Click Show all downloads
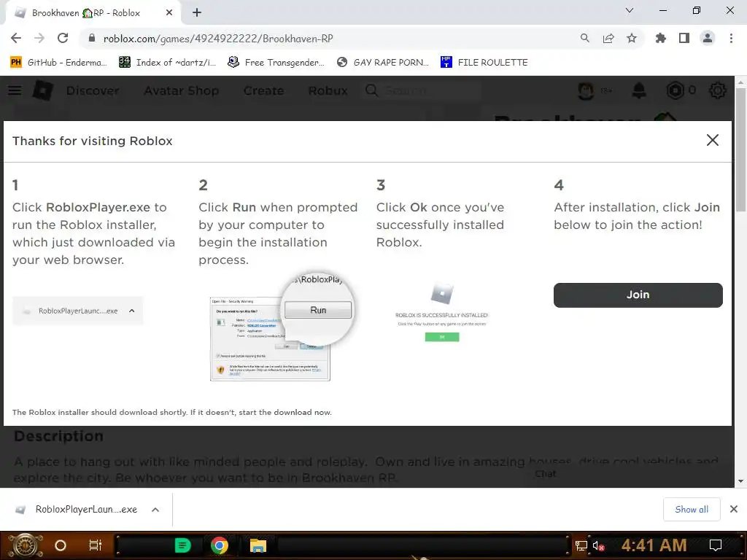The image size is (747, 560). [692, 510]
